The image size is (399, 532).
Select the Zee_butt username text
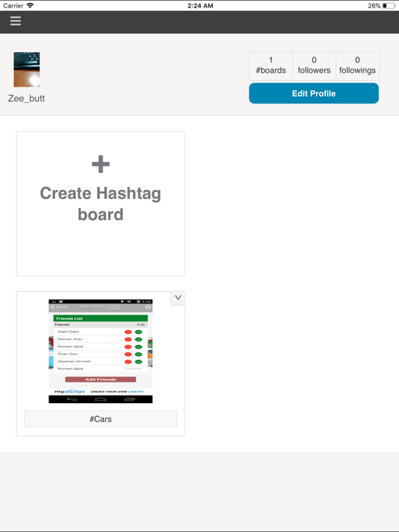coord(26,98)
